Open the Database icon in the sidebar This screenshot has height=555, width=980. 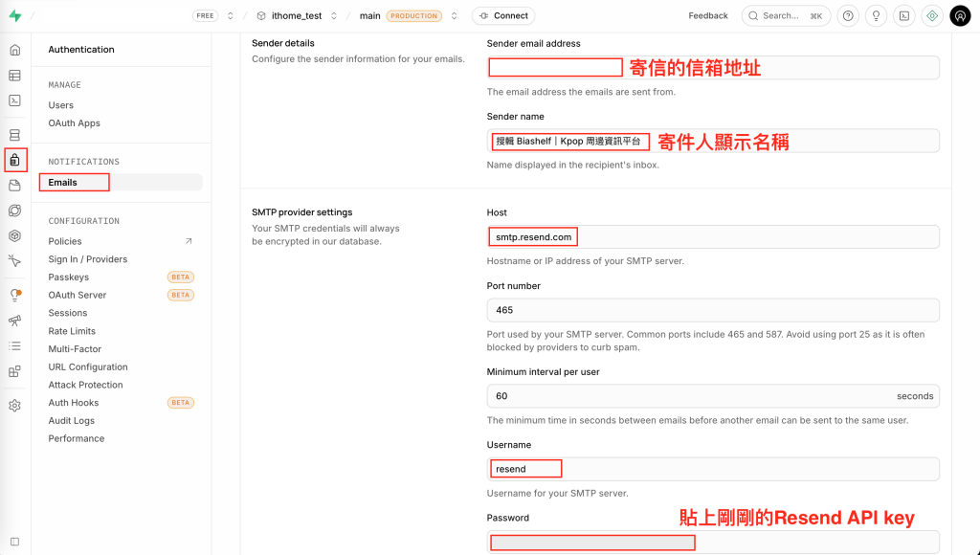click(x=15, y=135)
